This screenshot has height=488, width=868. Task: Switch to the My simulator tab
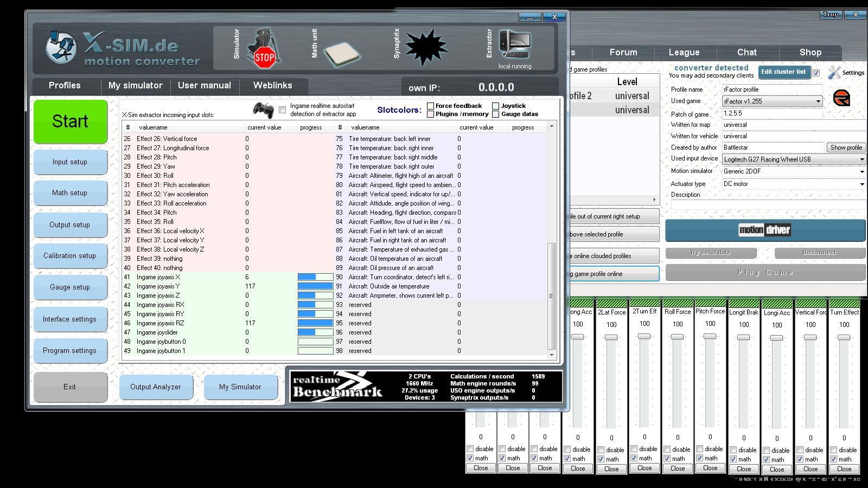(135, 86)
